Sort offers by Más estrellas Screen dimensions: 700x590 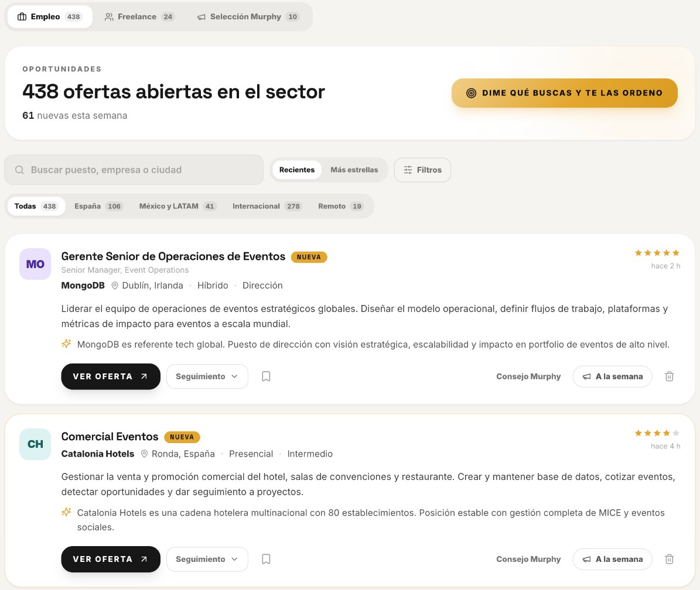(x=354, y=170)
